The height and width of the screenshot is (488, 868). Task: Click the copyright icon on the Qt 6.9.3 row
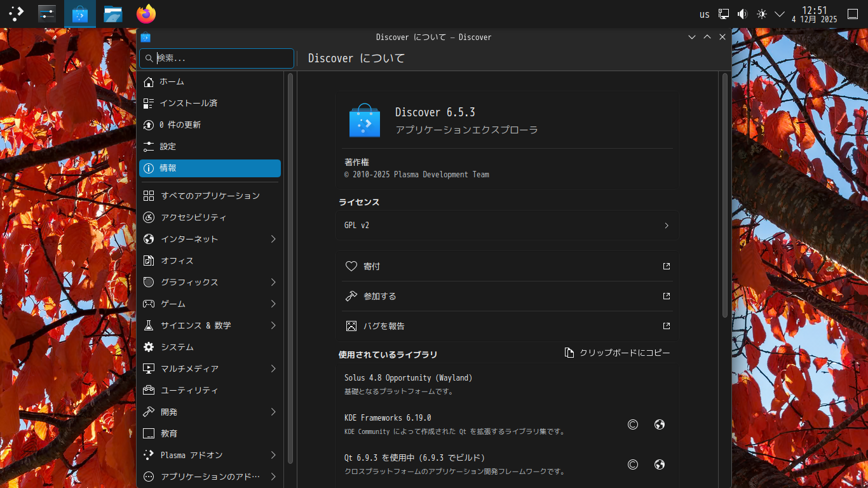click(633, 464)
